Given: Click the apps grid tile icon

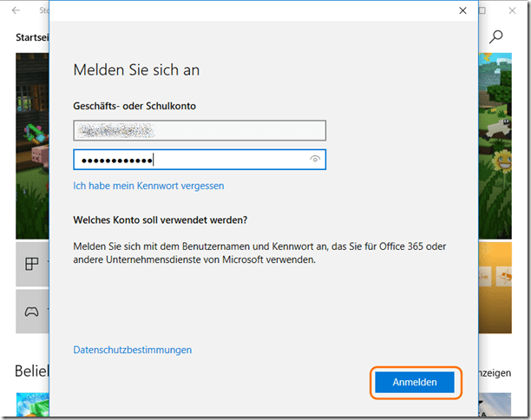Looking at the screenshot, I should [32, 265].
